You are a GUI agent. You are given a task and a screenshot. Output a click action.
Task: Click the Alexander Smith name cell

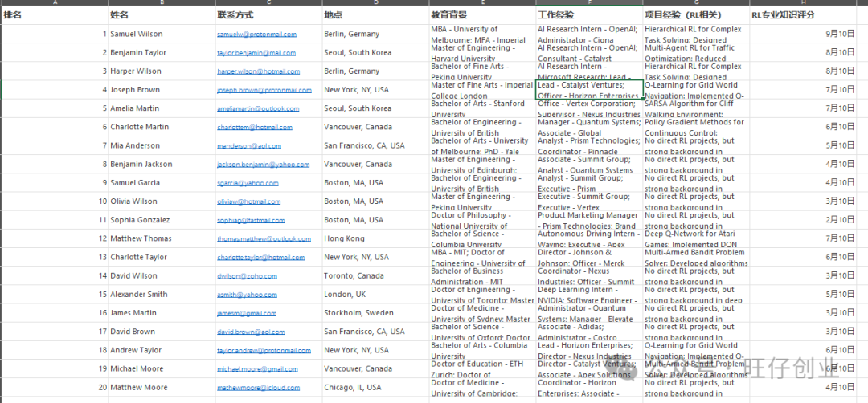139,295
